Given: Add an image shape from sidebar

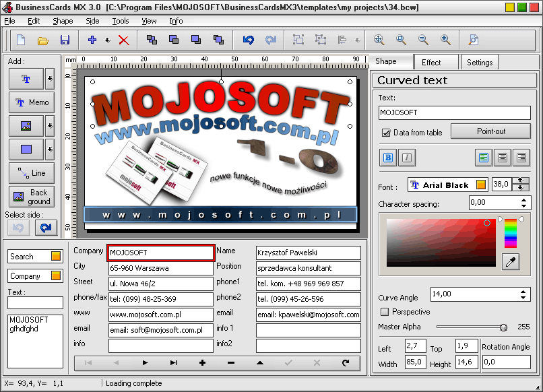Looking at the screenshot, I should pos(26,126).
